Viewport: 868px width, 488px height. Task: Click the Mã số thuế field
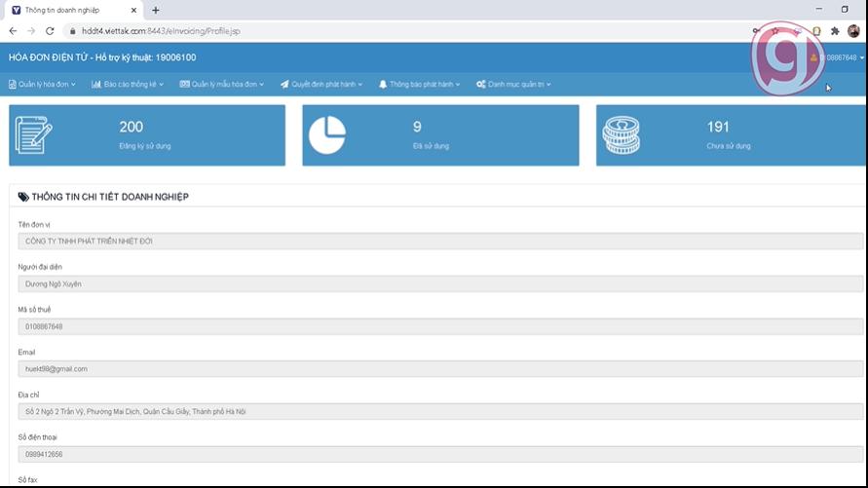tap(440, 326)
